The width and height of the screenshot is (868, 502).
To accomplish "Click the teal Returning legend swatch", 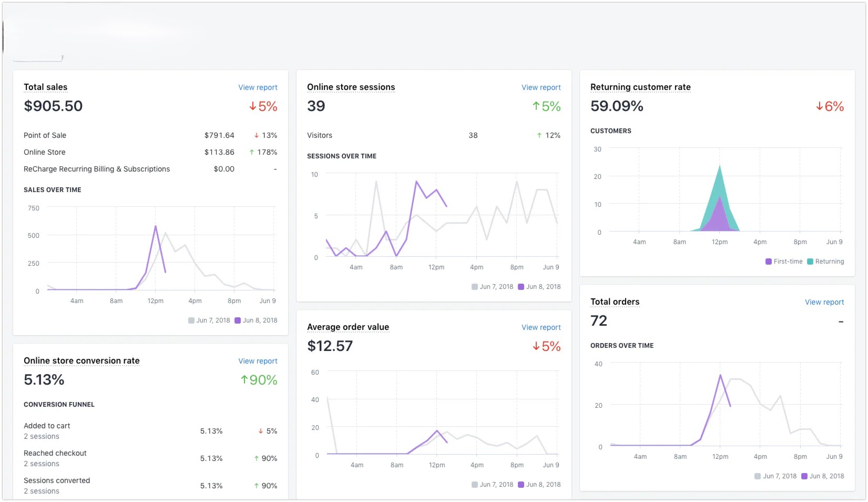I will pos(810,262).
